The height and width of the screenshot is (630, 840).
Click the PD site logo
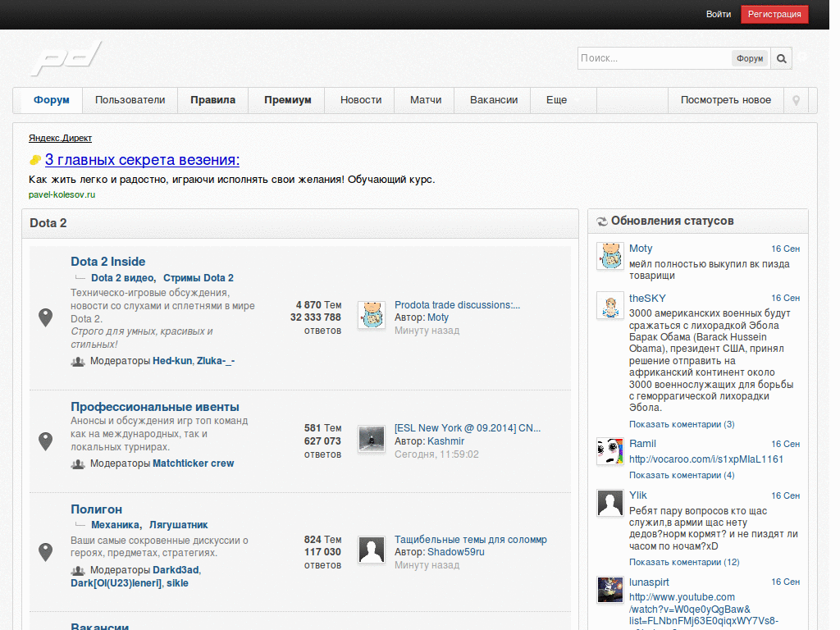66,58
